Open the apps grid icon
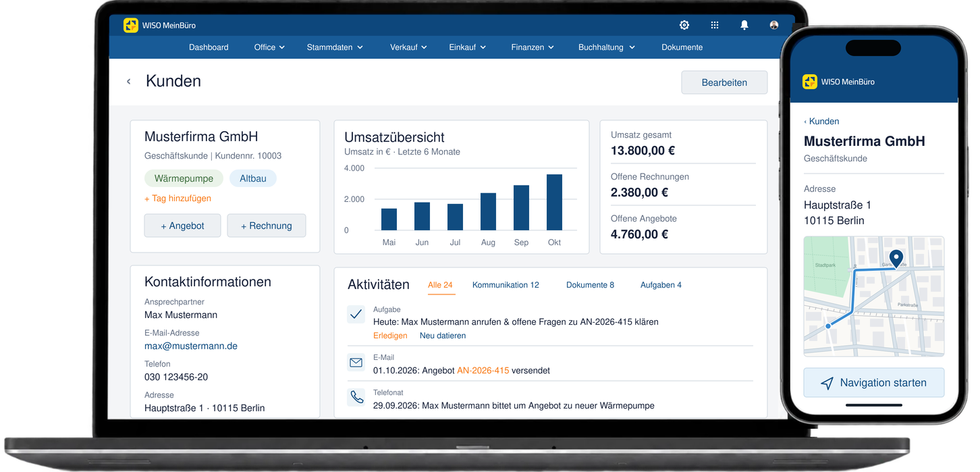 click(715, 25)
